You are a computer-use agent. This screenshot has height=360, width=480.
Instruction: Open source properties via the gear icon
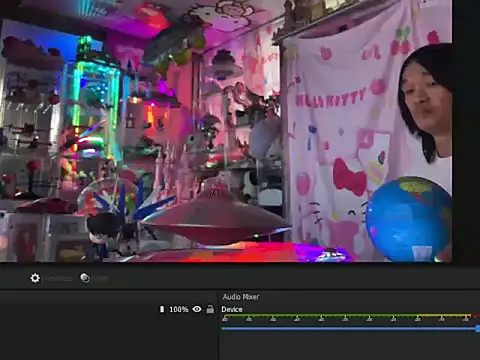(x=35, y=278)
